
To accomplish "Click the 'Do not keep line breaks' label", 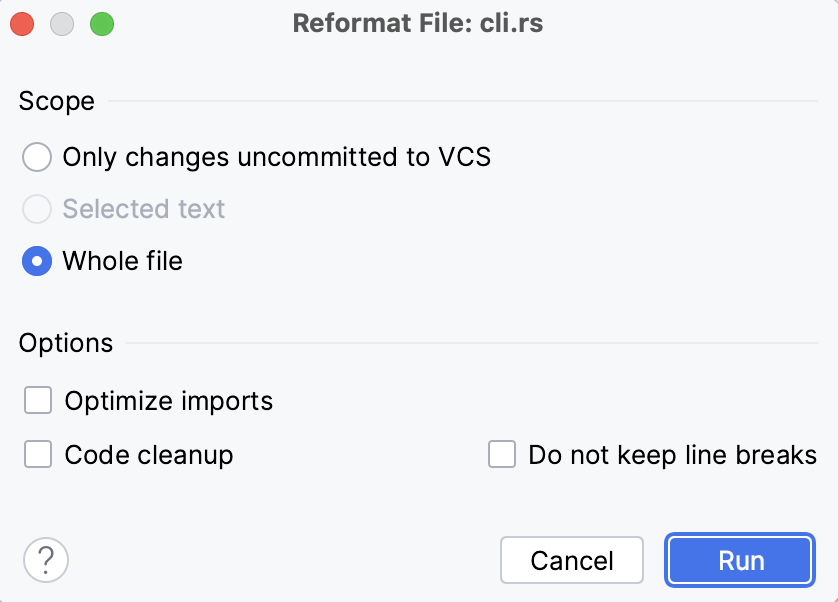I will tap(672, 454).
